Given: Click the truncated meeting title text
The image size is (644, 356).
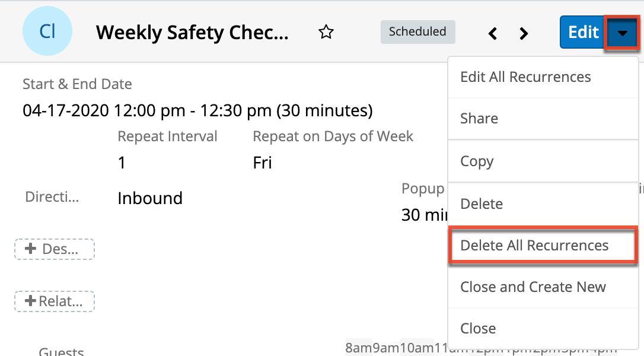Looking at the screenshot, I should (x=193, y=33).
